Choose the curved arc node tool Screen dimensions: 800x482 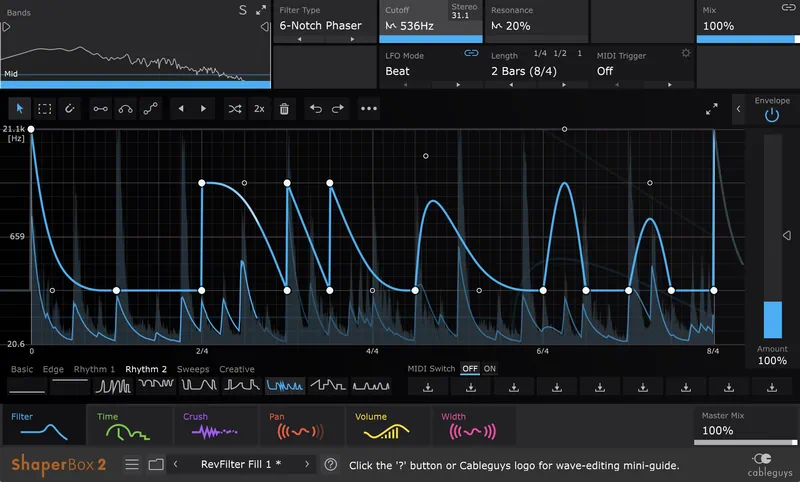[x=125, y=108]
